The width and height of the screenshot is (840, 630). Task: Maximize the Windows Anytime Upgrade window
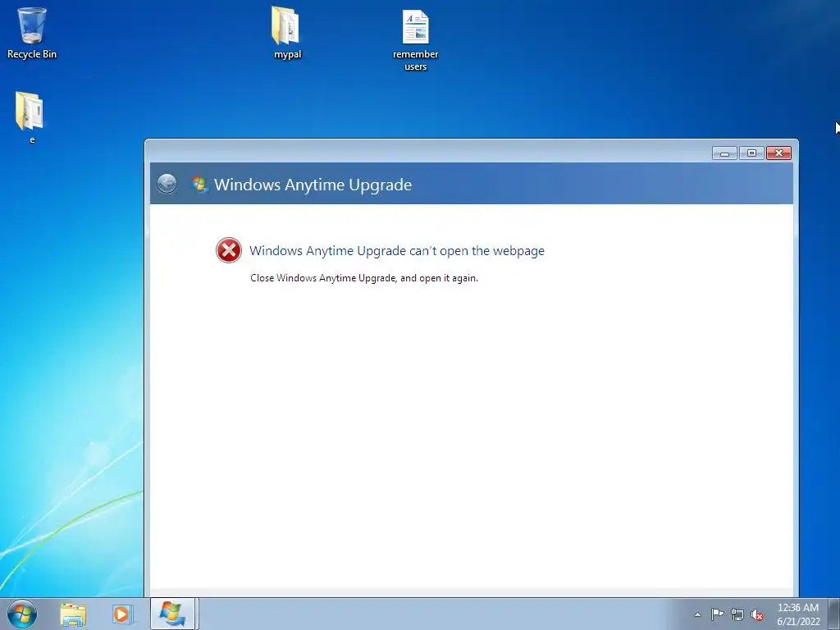tap(751, 153)
